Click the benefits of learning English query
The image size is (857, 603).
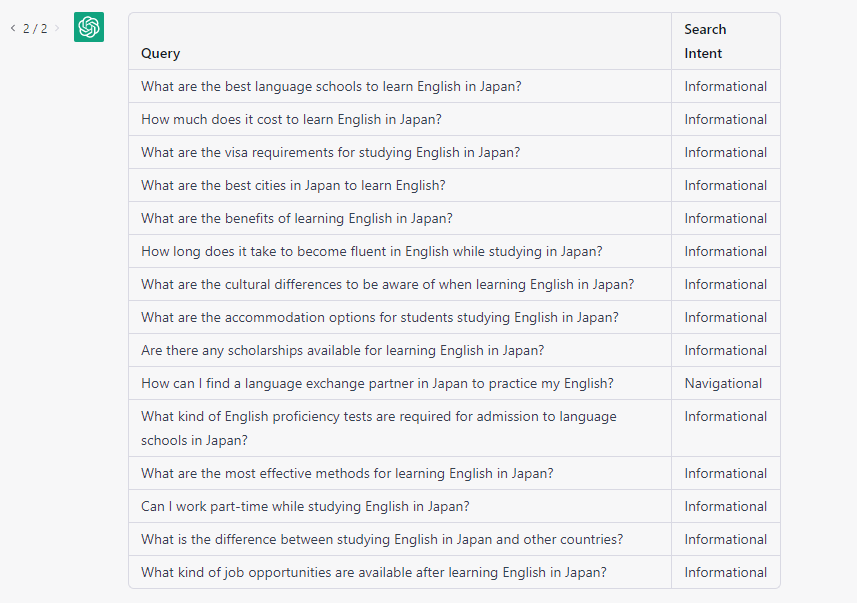(297, 219)
